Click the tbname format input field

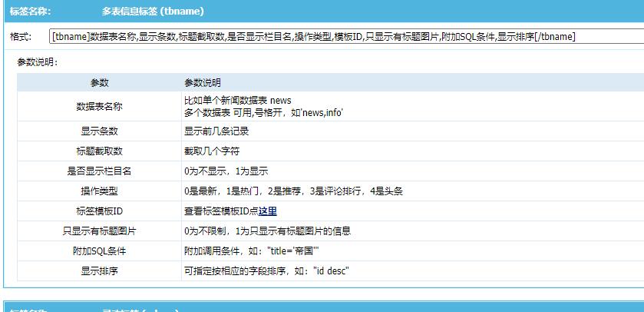pyautogui.click(x=345, y=36)
